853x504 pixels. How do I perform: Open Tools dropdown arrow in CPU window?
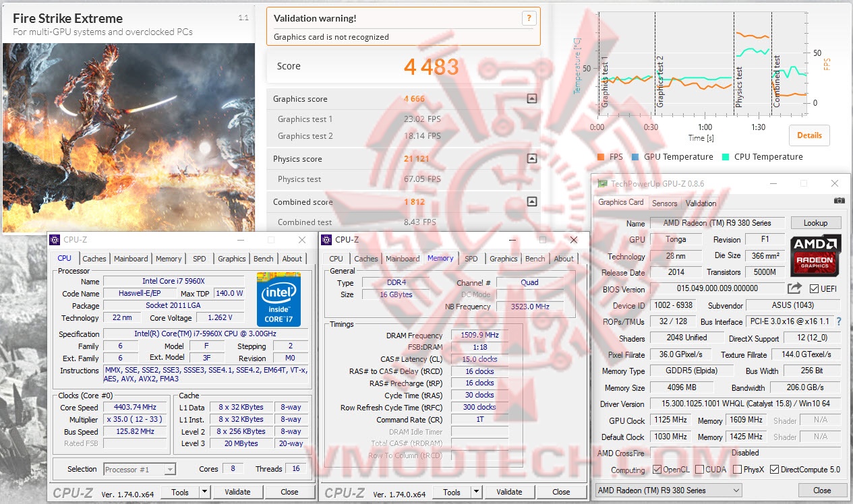204,492
